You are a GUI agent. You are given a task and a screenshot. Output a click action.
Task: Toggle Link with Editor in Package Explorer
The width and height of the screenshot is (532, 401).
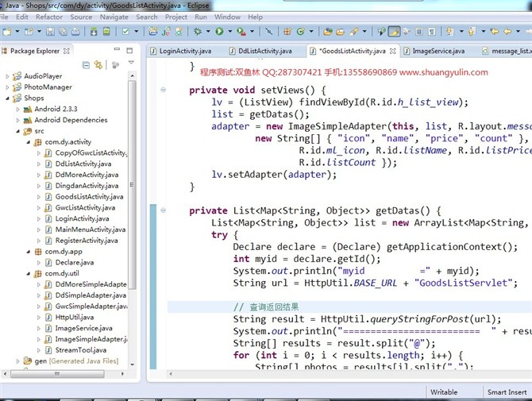(98, 65)
